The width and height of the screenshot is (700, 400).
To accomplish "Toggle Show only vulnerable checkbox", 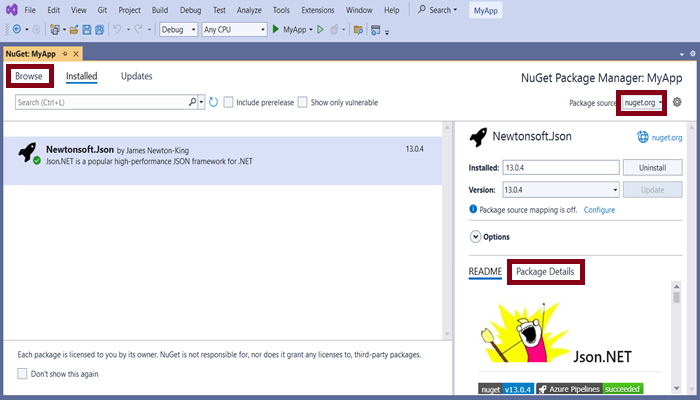I will point(303,102).
